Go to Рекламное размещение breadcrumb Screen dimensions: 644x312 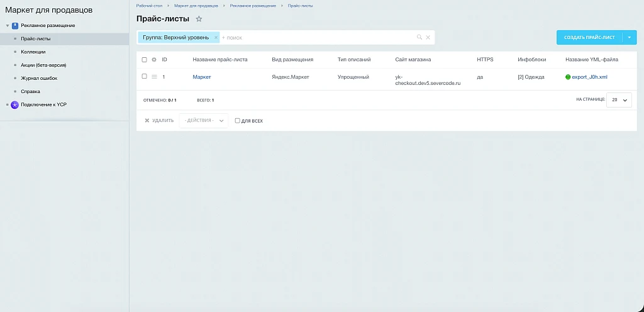253,6
